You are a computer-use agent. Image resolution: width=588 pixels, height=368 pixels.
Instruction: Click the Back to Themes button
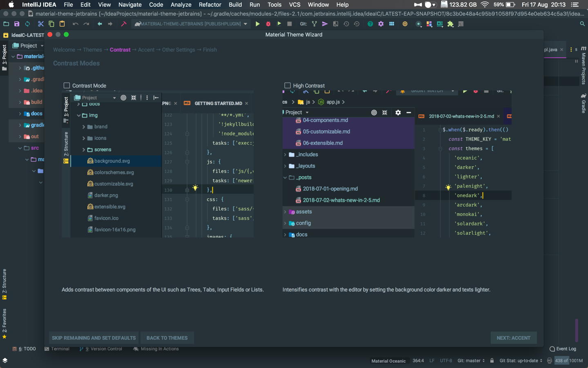(167, 338)
